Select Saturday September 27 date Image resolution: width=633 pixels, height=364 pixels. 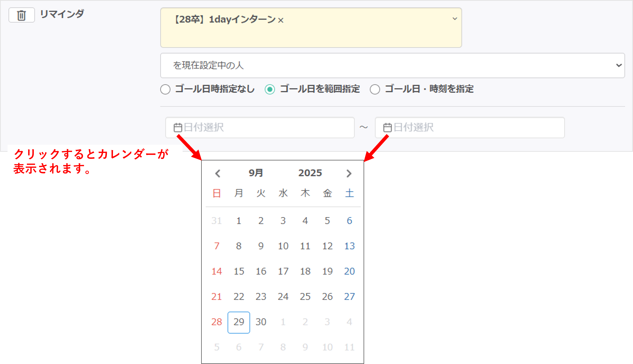tap(349, 297)
